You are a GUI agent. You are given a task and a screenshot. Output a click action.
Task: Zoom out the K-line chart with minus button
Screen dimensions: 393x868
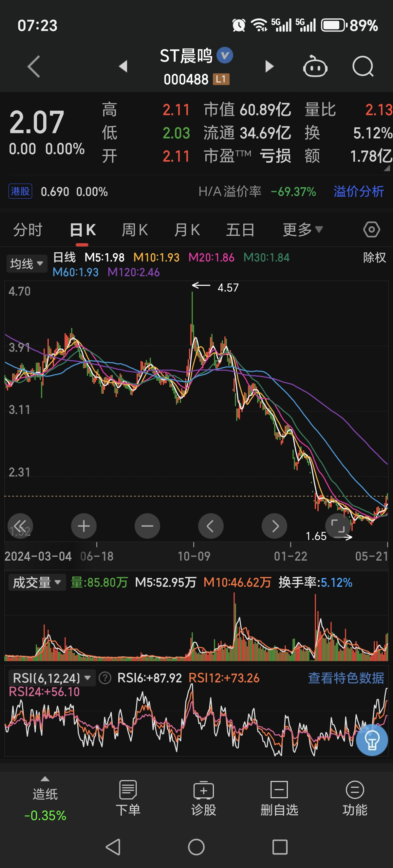[147, 526]
